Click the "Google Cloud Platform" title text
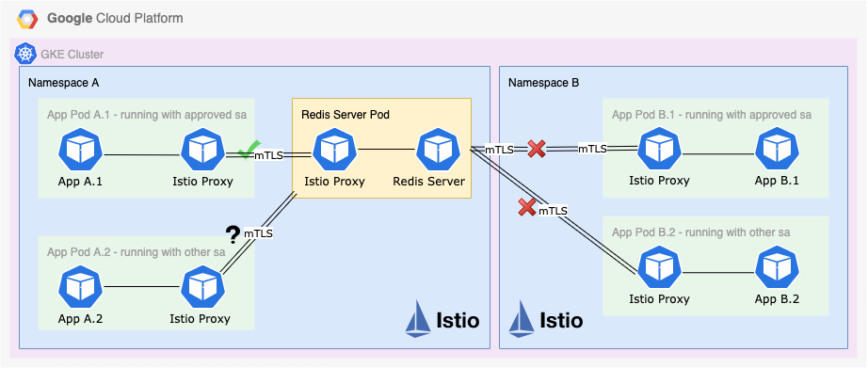 115,18
